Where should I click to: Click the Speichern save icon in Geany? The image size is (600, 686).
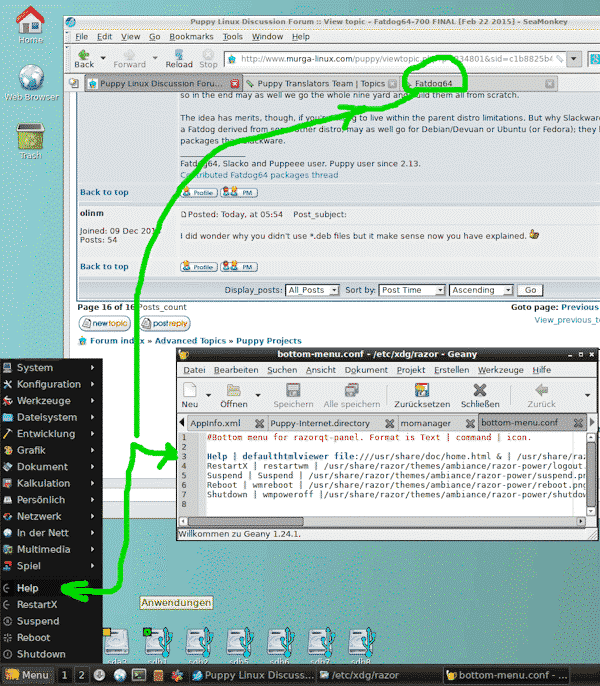pos(293,395)
